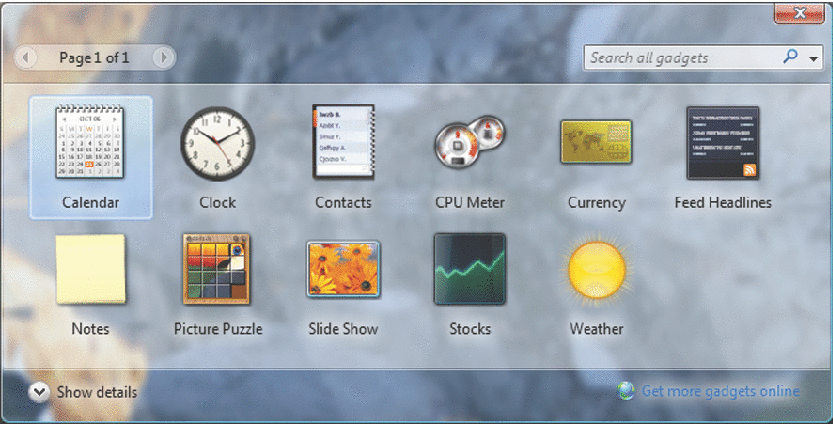Go to the previous gadgets page

27,58
